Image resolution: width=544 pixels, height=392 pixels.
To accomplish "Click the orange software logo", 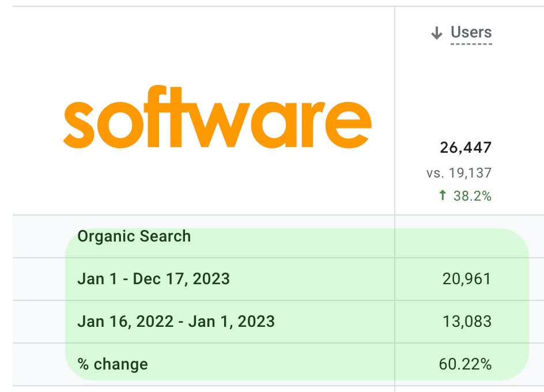I will [x=217, y=116].
